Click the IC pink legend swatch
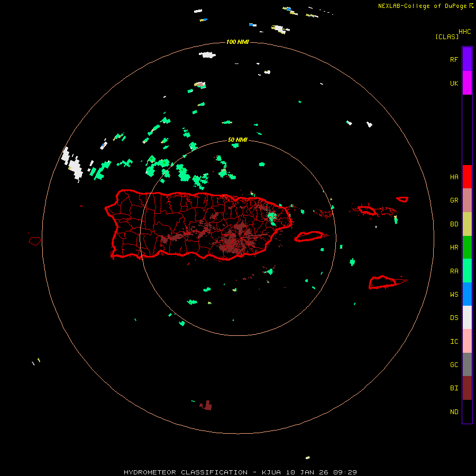476x476 pixels. pos(467,341)
